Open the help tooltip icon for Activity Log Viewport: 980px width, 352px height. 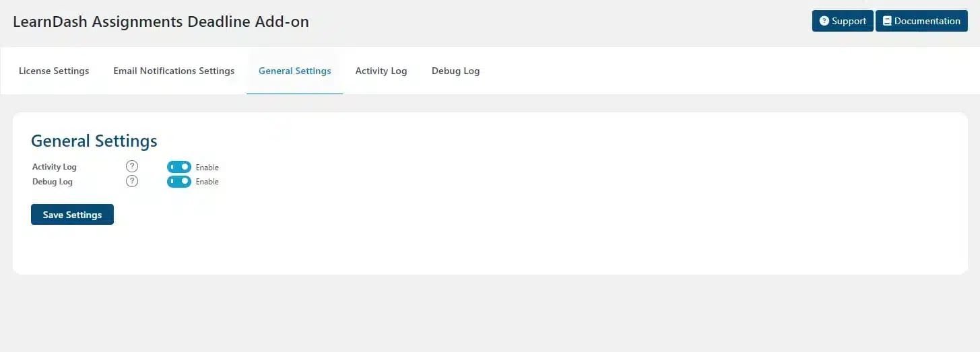(x=132, y=166)
